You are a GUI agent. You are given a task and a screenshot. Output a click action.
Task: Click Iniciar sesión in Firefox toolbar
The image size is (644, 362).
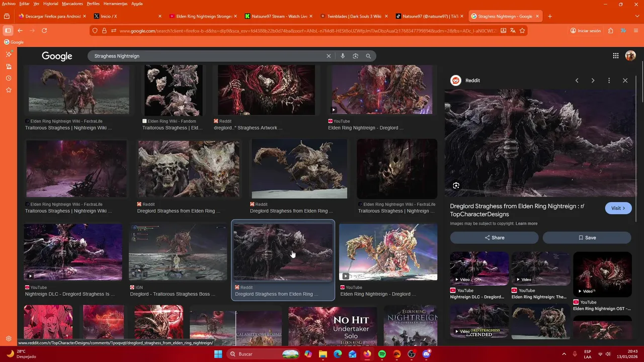(x=586, y=31)
